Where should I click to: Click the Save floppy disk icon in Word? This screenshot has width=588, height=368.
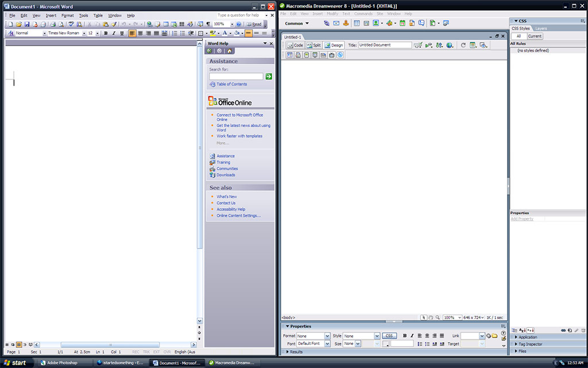tap(27, 24)
